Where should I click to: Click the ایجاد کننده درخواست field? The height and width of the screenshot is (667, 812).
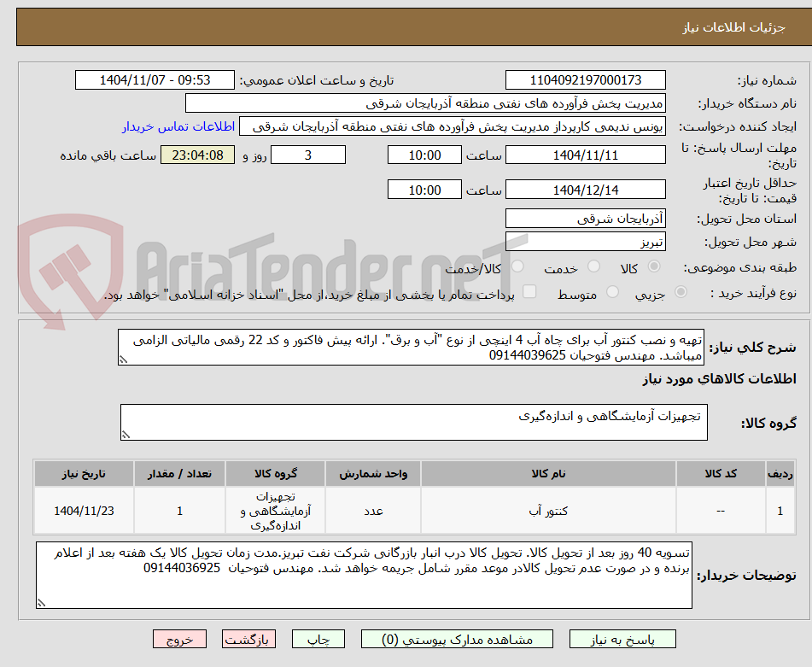[x=452, y=126]
